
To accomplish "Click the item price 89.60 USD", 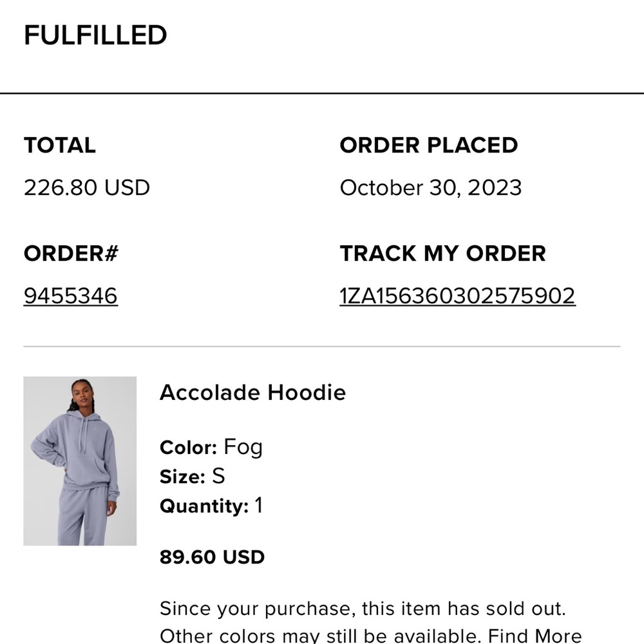I will tap(211, 556).
